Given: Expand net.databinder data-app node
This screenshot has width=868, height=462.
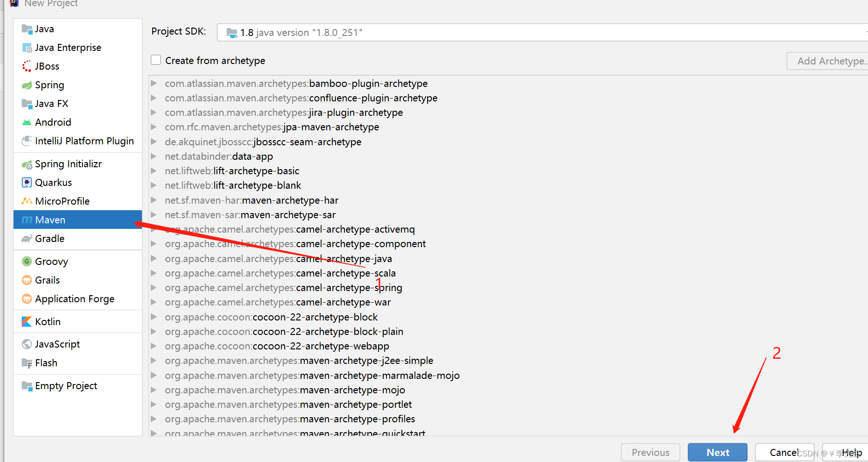Looking at the screenshot, I should pos(154,156).
